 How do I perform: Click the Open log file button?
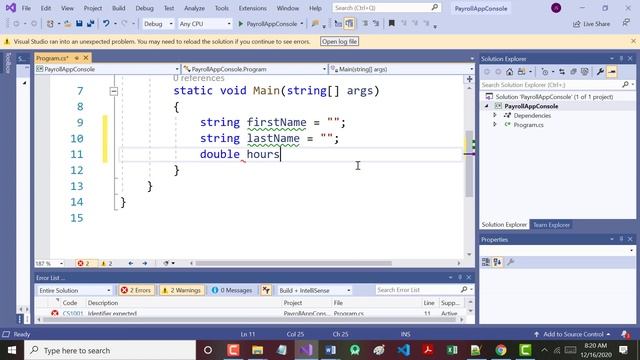[x=339, y=41]
